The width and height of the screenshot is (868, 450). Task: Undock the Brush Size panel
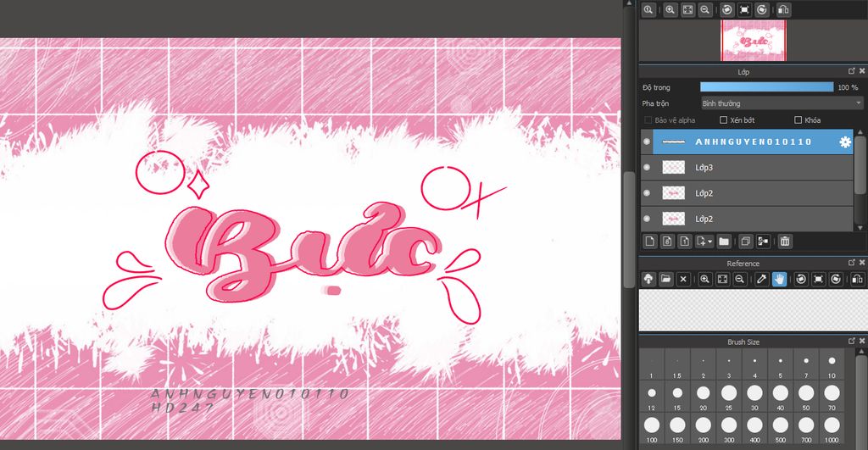coord(851,341)
